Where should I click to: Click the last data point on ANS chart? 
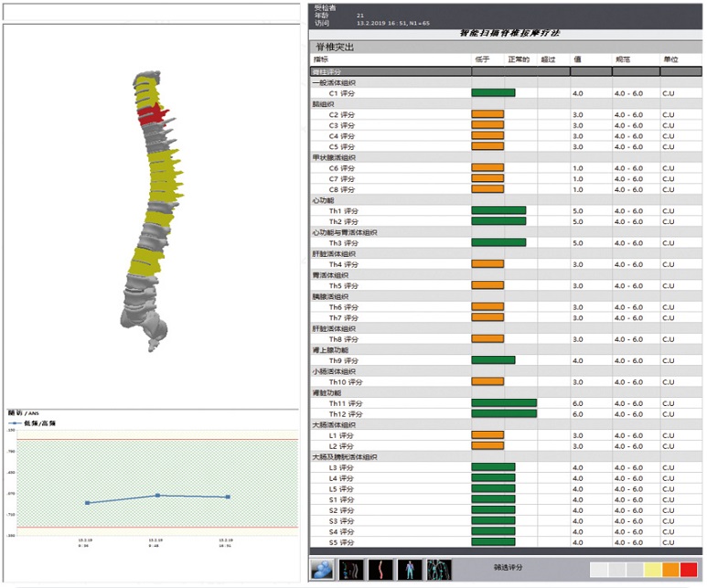point(227,497)
